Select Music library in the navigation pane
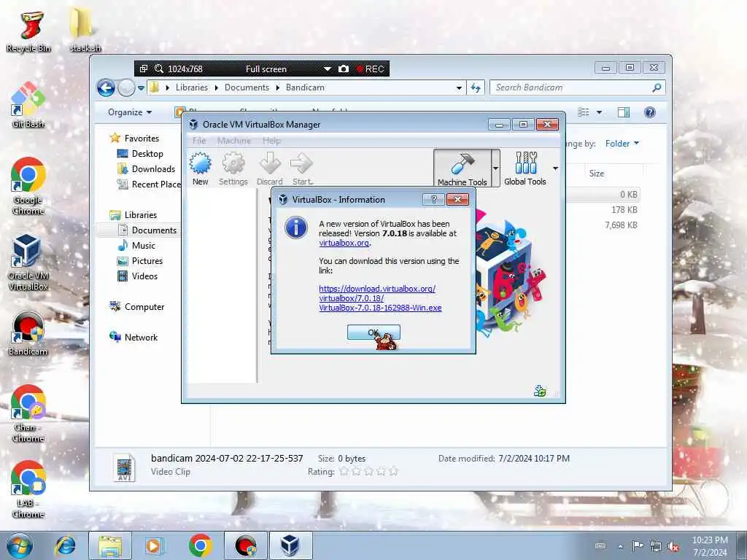This screenshot has width=747, height=560. tap(136, 246)
